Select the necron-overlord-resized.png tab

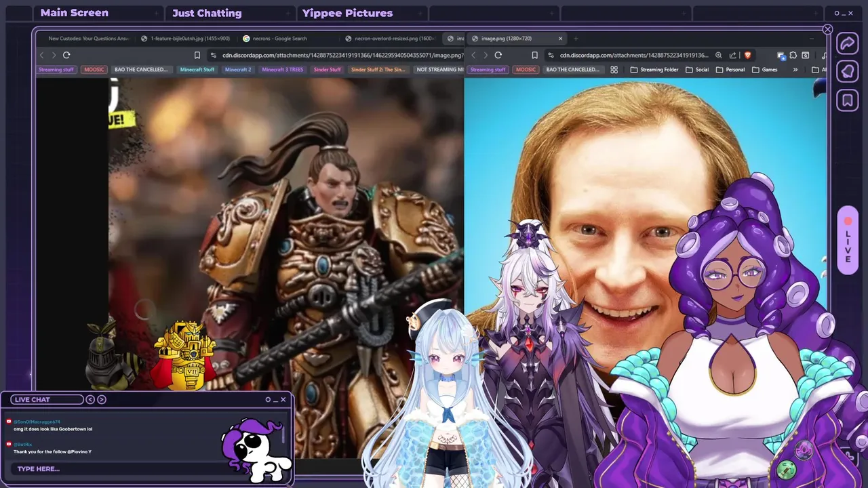click(x=389, y=39)
